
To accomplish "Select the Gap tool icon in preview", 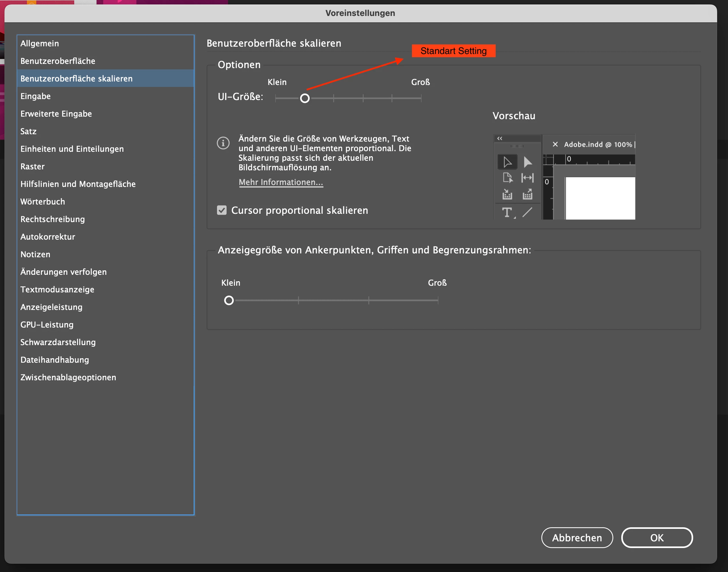I will [527, 178].
